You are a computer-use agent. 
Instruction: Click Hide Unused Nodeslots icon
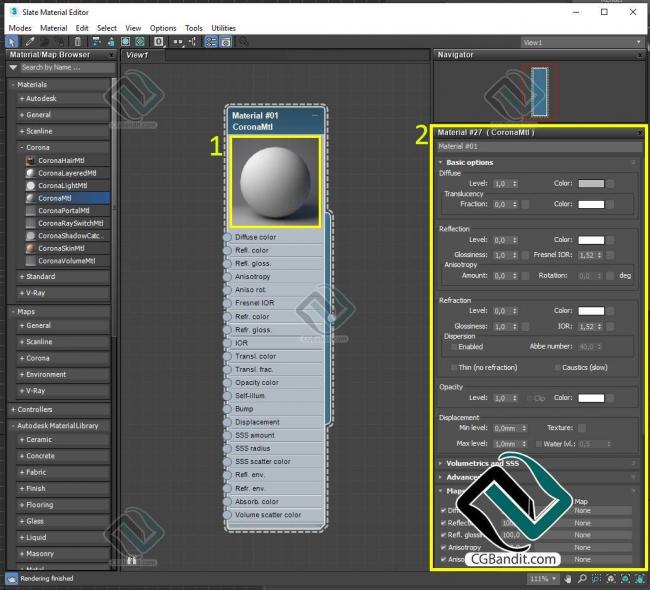(111, 41)
